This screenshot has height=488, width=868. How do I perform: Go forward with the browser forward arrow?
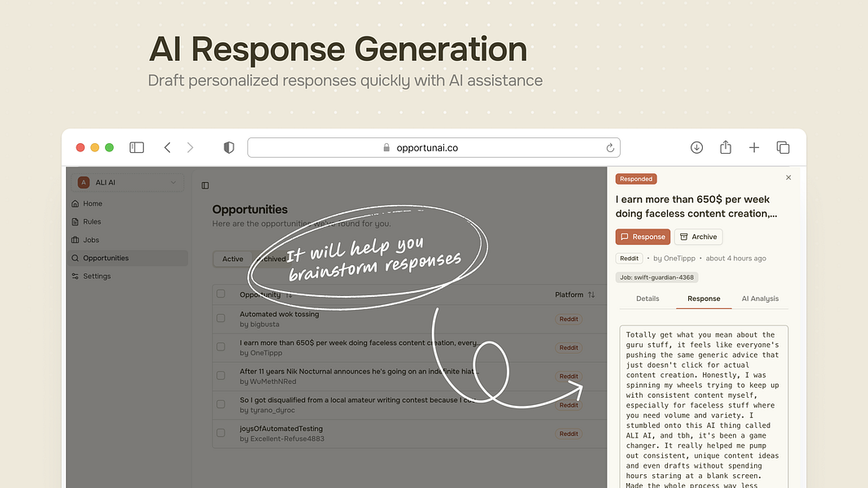point(190,147)
